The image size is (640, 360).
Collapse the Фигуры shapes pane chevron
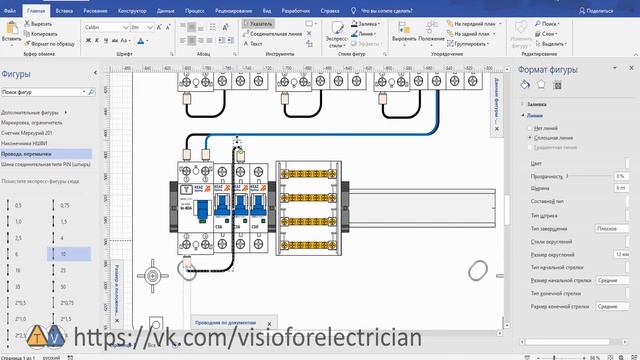click(x=95, y=73)
